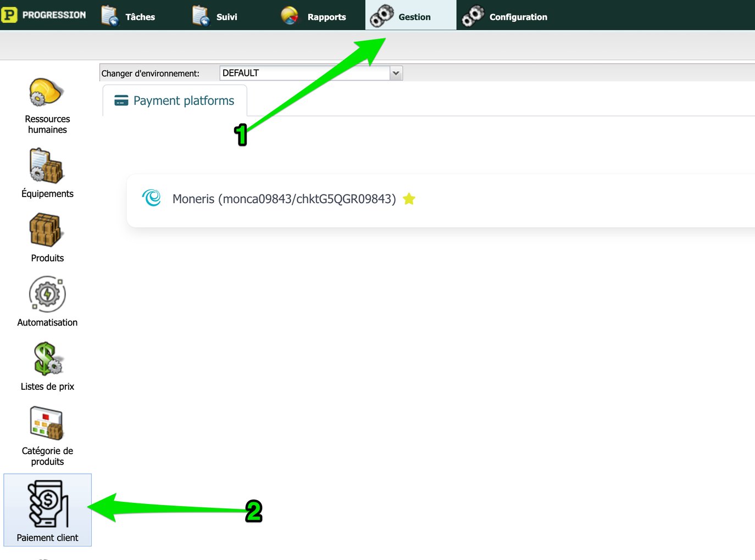Select the Paiement client sidebar icon
This screenshot has height=560, width=755.
coord(47,509)
